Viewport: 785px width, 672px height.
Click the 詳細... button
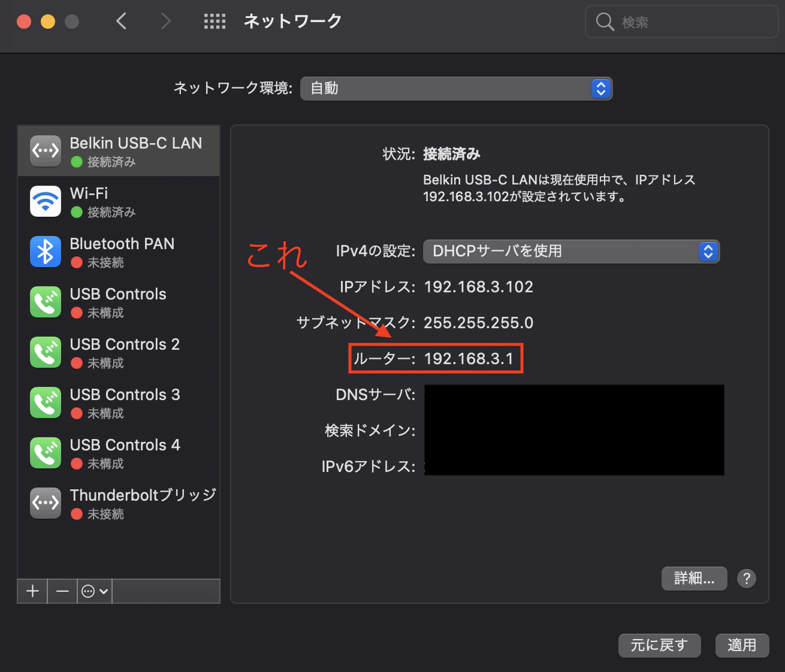coord(694,579)
